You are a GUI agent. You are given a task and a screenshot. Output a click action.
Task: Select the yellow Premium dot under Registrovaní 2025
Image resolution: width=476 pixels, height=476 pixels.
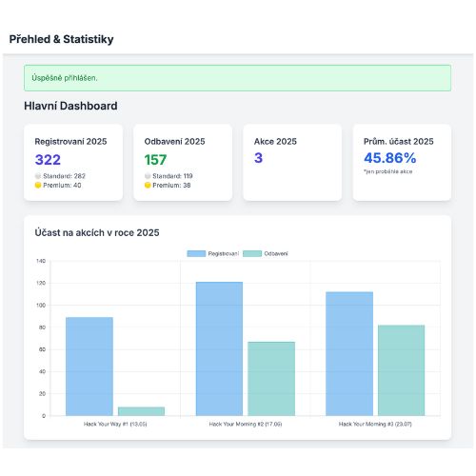(38, 185)
